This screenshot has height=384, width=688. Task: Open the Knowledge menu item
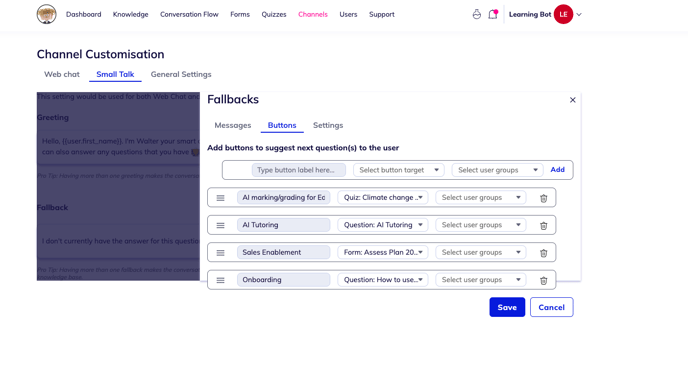click(x=130, y=14)
